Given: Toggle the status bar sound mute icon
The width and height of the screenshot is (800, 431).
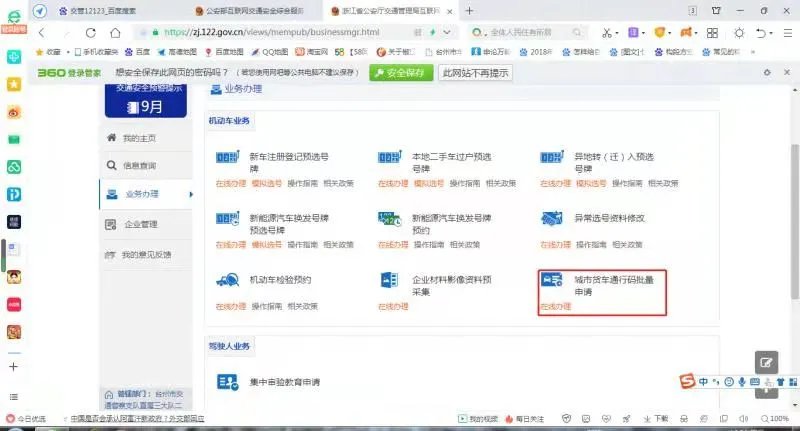Looking at the screenshot, I should 744,419.
